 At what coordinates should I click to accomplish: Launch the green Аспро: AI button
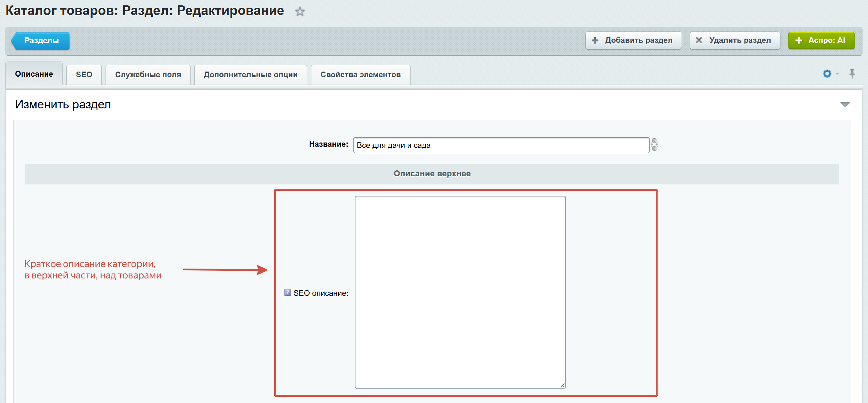tap(821, 40)
